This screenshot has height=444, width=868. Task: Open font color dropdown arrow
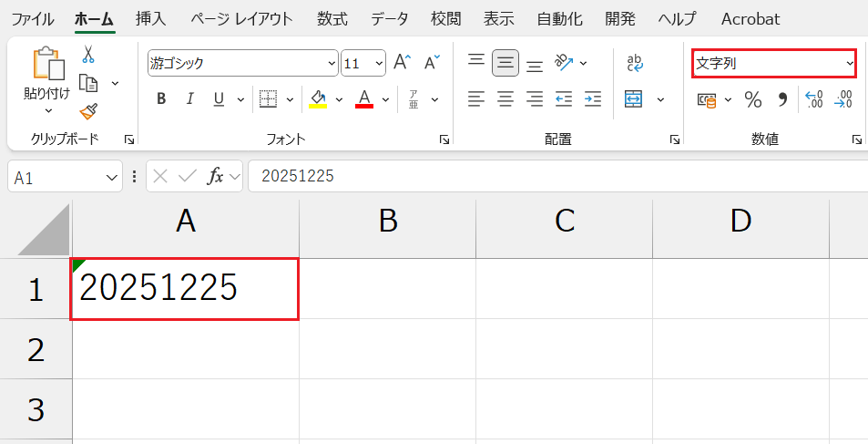coord(386,99)
